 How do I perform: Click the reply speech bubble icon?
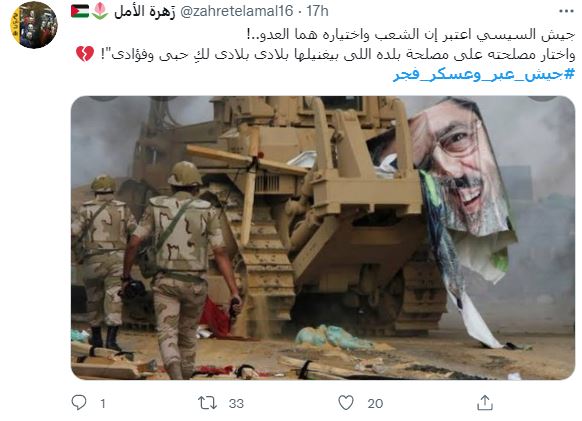pyautogui.click(x=79, y=403)
